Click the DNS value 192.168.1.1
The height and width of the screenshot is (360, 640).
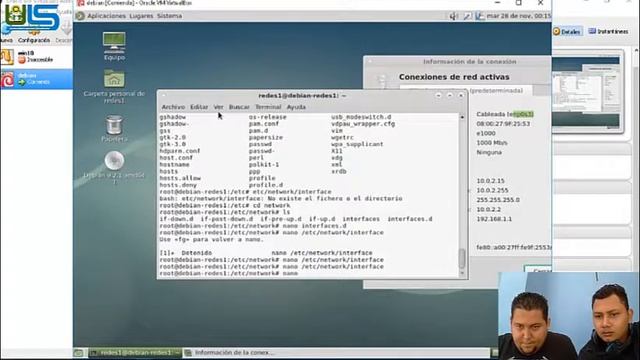pos(494,219)
